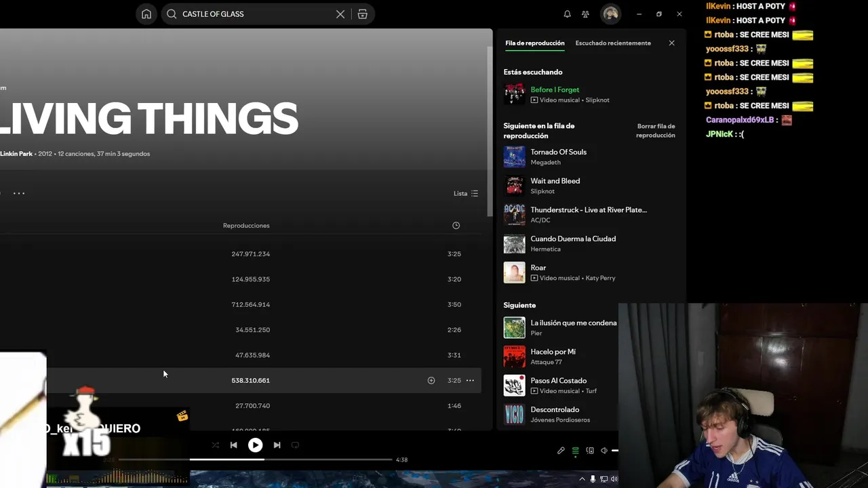Open Katy Perry artist link
Screen dimensions: 868x488
tap(600, 278)
